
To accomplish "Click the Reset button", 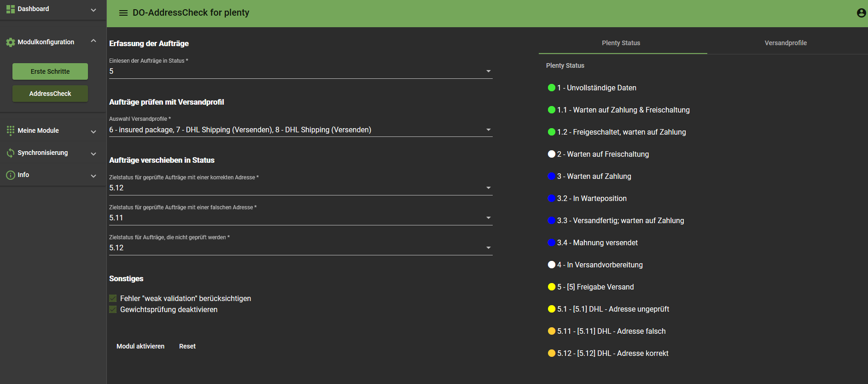I will [x=187, y=346].
